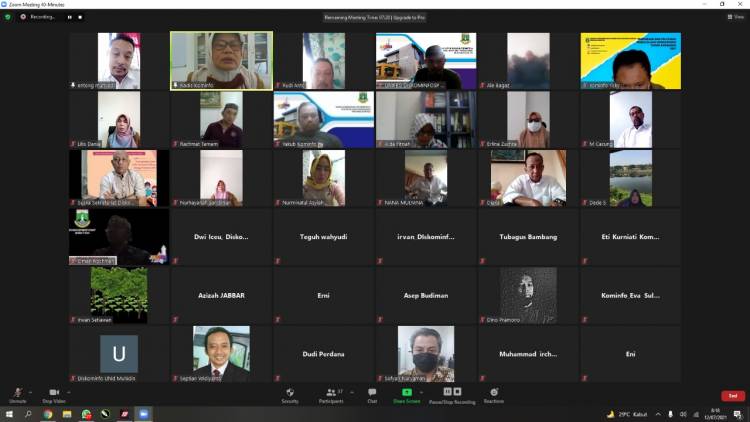Stop recording in bottom toolbar

coord(457,391)
